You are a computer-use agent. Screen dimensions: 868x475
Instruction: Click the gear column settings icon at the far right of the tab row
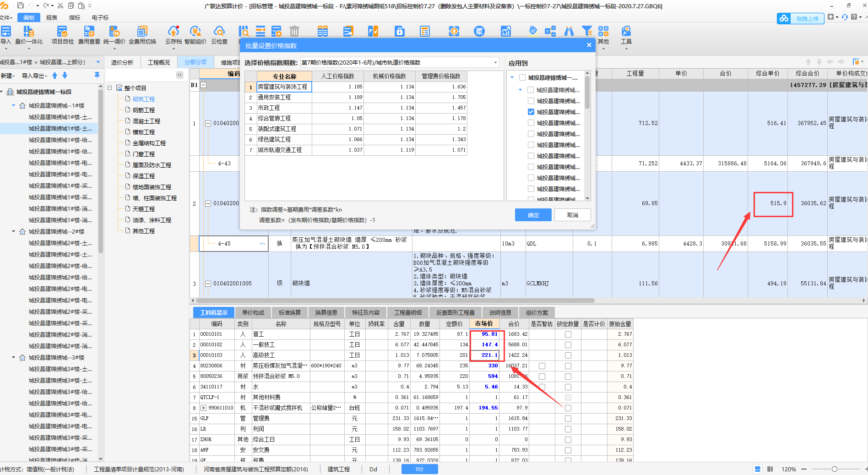(x=856, y=62)
